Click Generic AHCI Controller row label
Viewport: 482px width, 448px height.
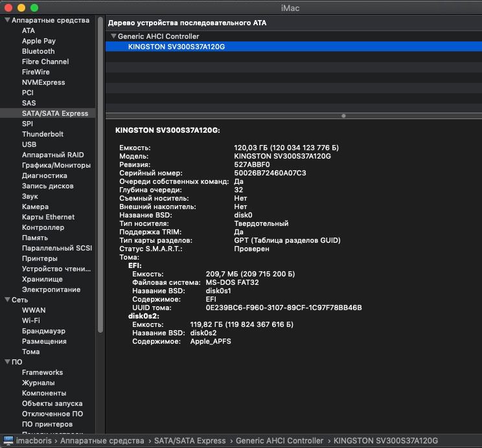[158, 36]
